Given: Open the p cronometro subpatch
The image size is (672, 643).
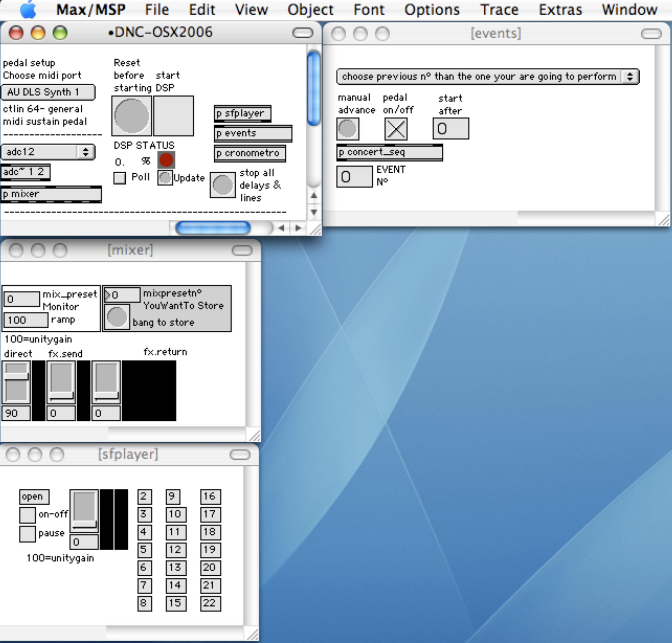Looking at the screenshot, I should coord(250,153).
